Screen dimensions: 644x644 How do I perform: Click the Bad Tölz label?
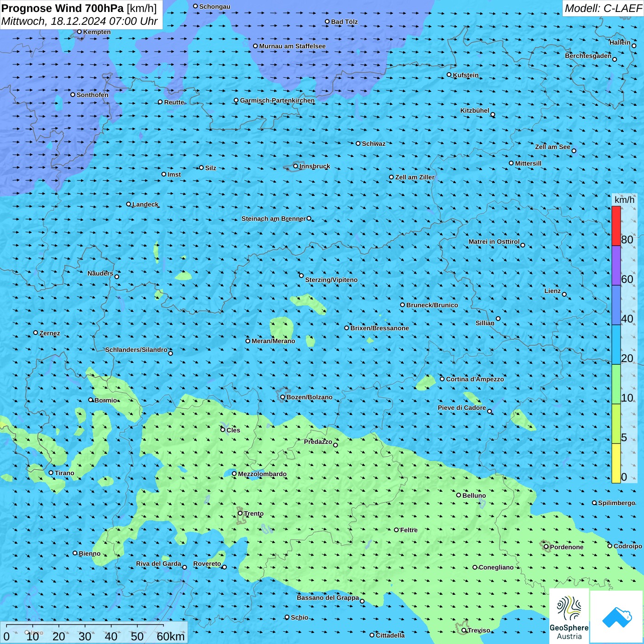click(x=344, y=22)
